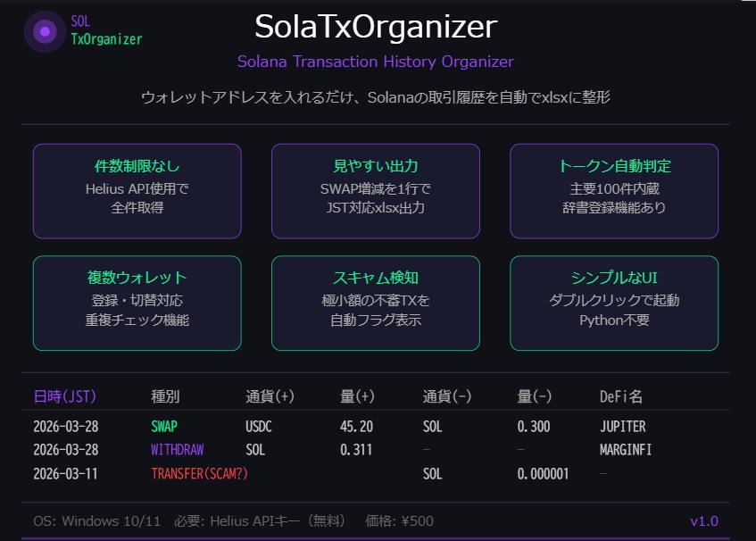Click the v1.0 version link
Screen dimensions: 756x541
point(704,520)
